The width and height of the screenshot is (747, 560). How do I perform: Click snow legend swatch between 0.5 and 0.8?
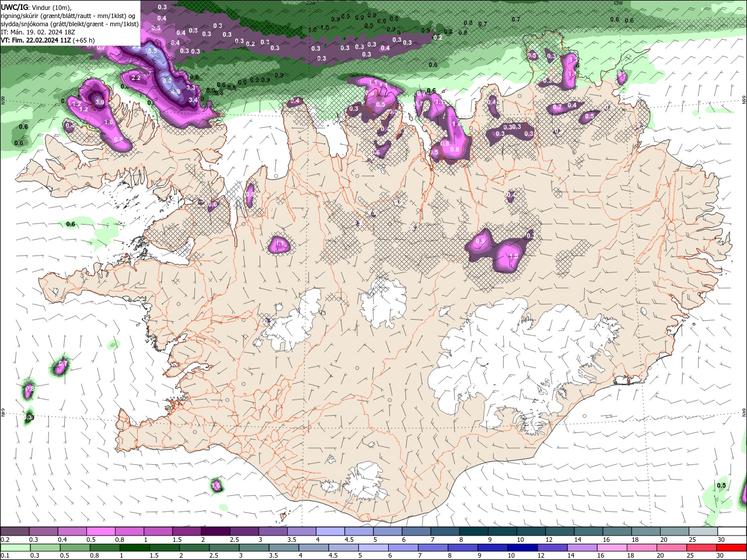tap(100, 531)
